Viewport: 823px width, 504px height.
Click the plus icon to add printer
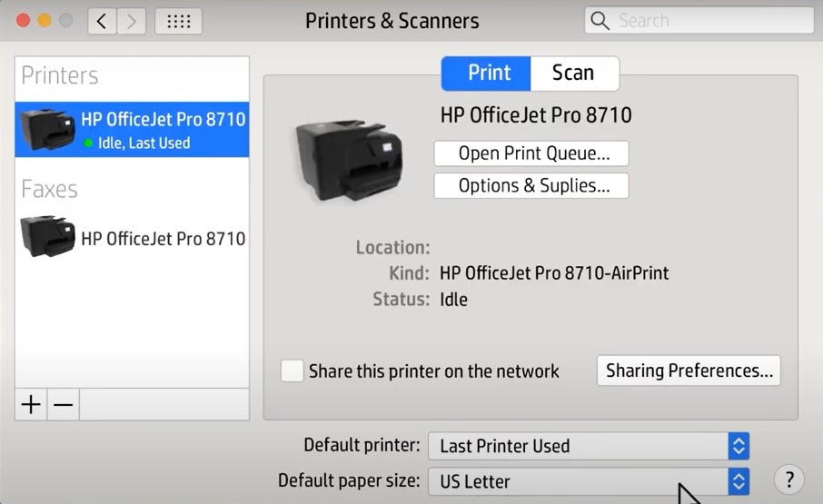(31, 405)
